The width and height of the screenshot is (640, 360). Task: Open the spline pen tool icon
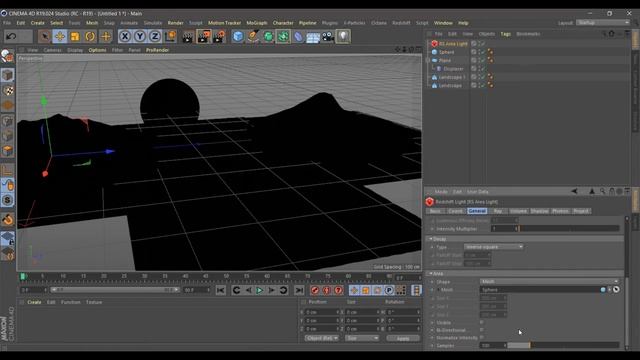253,37
